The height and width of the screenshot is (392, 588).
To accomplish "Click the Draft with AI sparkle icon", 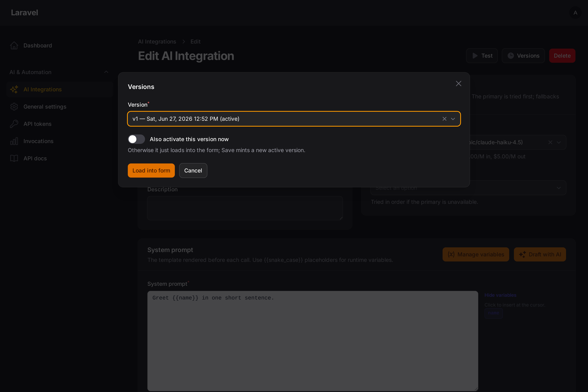I will (522, 254).
